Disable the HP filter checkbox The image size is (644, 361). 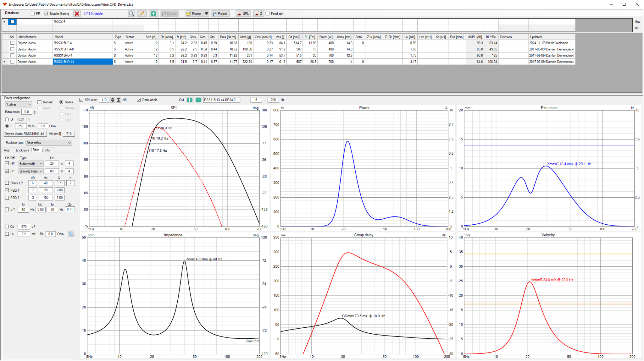(x=7, y=163)
